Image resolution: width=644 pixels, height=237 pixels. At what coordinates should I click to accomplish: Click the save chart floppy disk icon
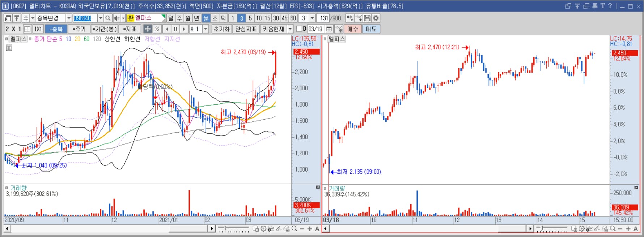point(367,18)
